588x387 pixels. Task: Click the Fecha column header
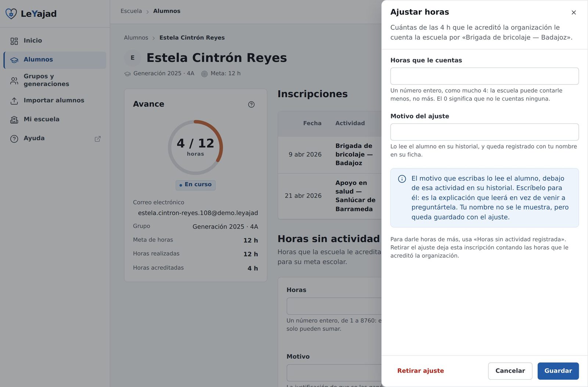(x=312, y=123)
